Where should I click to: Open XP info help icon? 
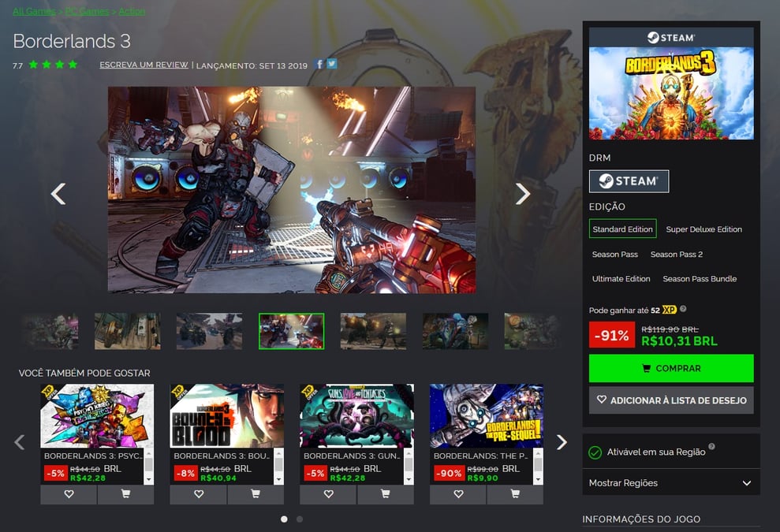683,309
